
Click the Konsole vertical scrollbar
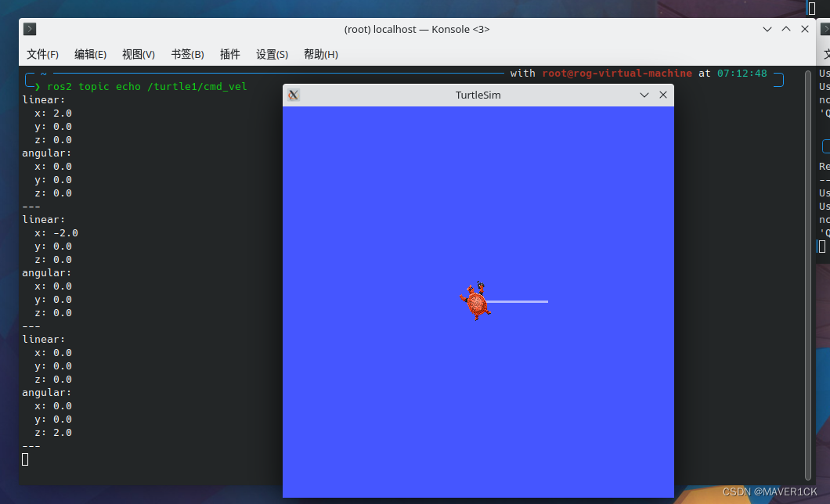tap(808, 275)
